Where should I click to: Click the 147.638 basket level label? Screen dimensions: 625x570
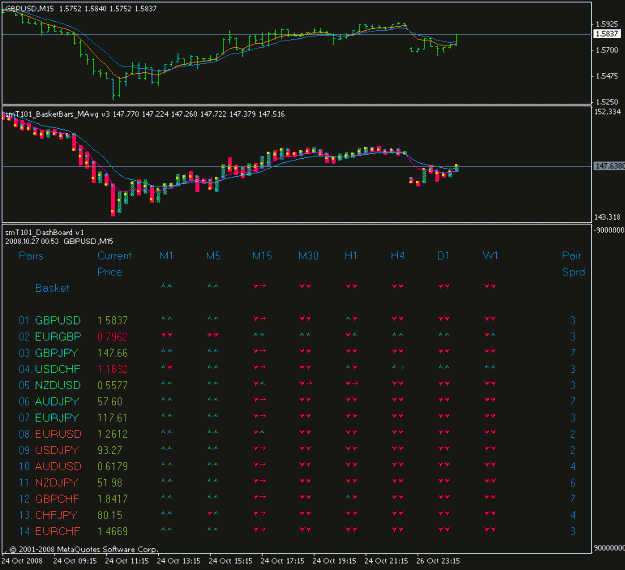(x=609, y=166)
